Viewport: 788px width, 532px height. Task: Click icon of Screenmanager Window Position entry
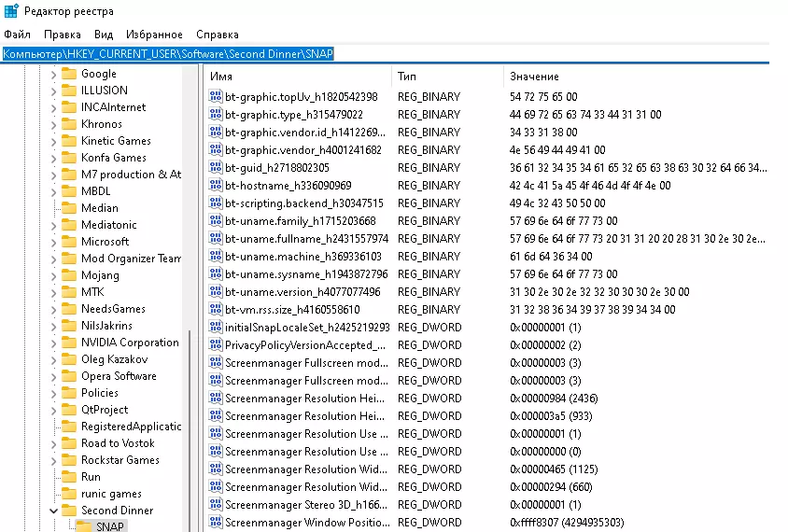[216, 523]
